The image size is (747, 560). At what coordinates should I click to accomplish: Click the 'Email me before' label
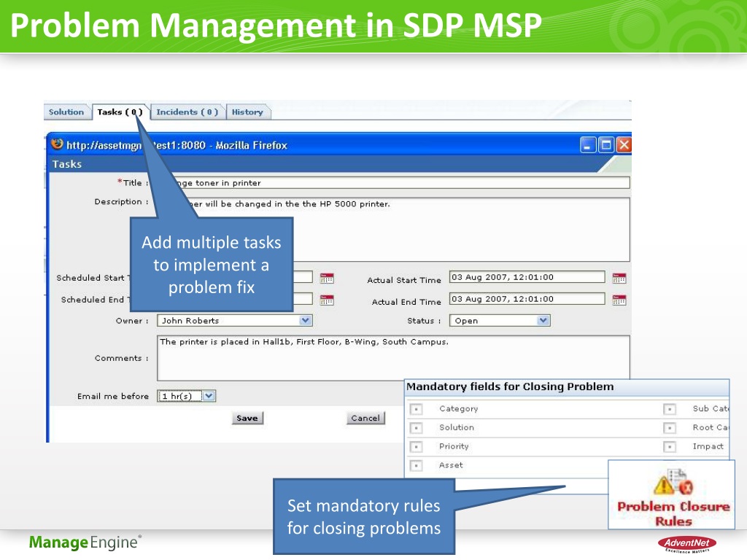[113, 396]
